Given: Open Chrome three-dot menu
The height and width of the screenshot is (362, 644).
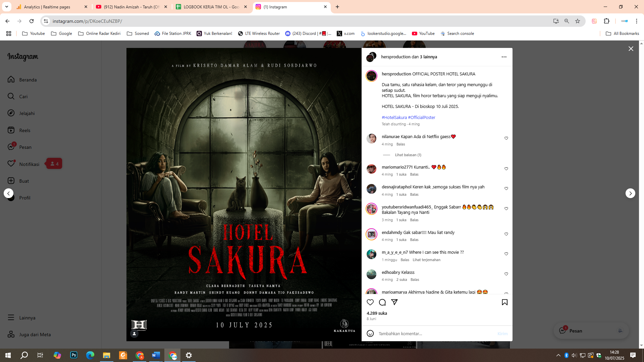Looking at the screenshot, I should coord(637,21).
